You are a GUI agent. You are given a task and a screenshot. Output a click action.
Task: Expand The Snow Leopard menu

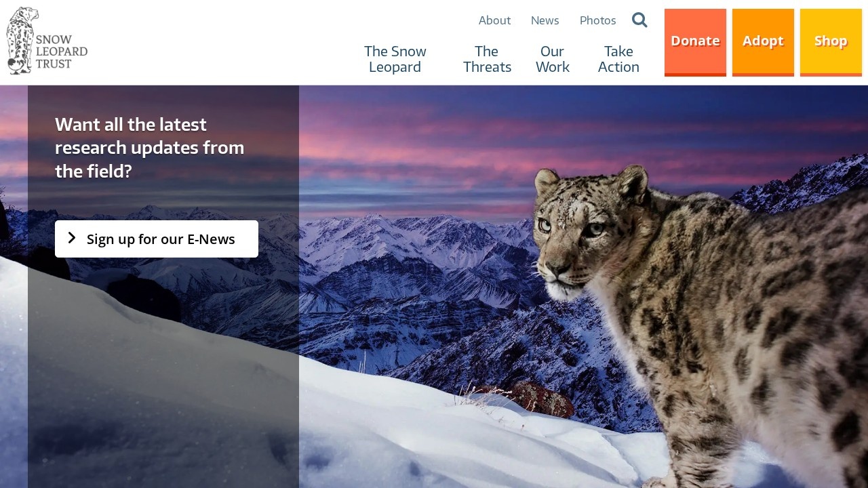click(x=395, y=59)
